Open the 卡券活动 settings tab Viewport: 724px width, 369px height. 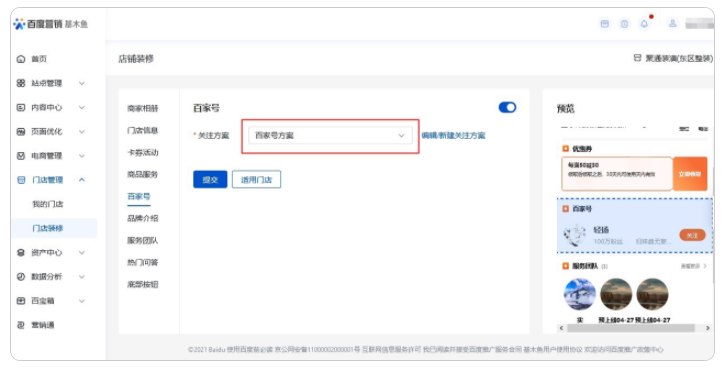click(x=143, y=152)
